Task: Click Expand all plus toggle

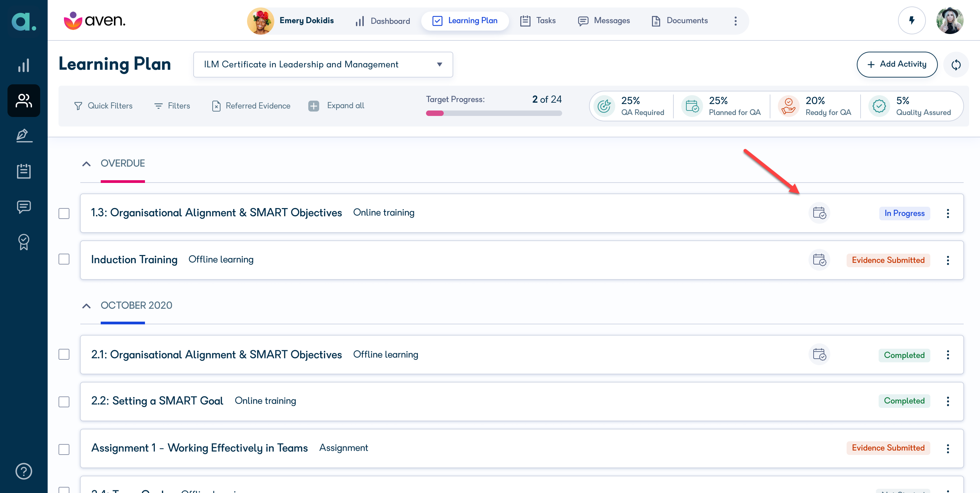Action: click(x=313, y=106)
